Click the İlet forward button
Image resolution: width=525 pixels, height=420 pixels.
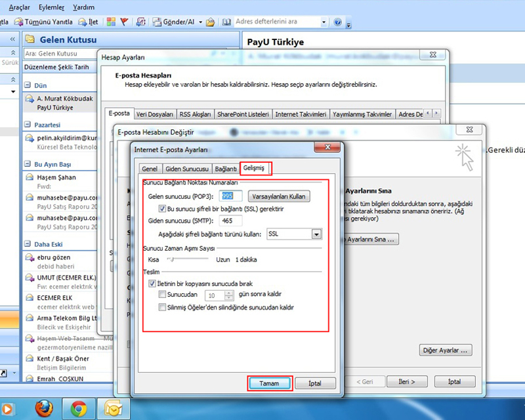coord(88,22)
